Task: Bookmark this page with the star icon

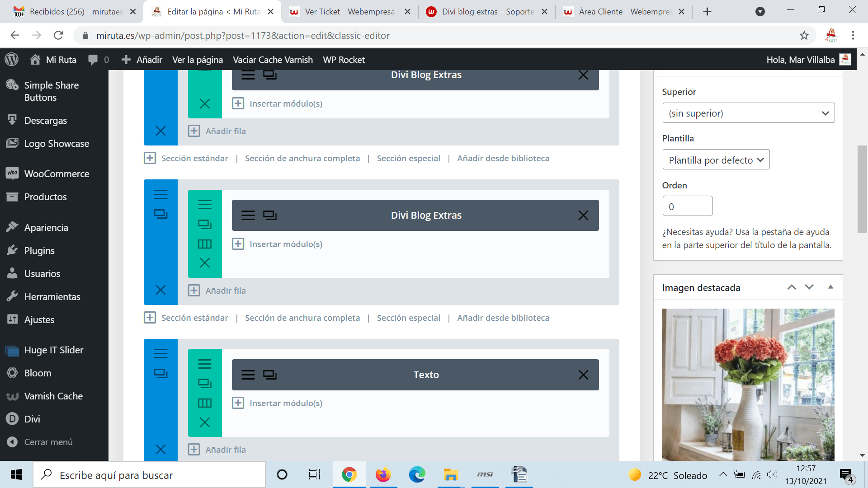Action: pos(804,36)
